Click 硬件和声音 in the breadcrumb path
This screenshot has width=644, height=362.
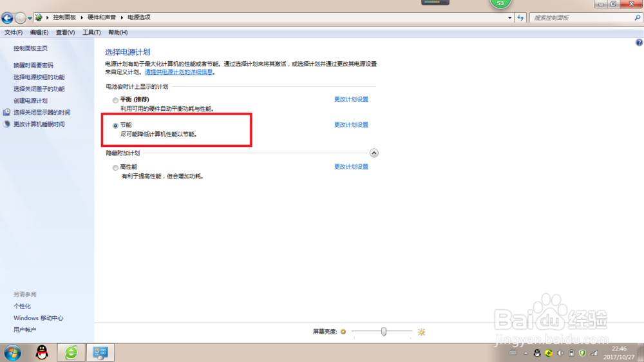pyautogui.click(x=102, y=17)
